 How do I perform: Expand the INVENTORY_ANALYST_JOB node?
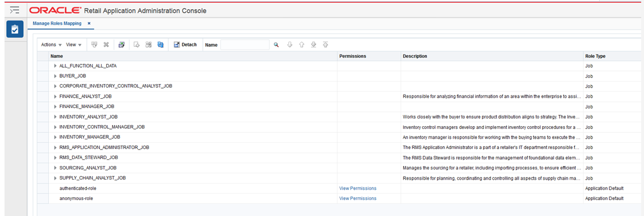pyautogui.click(x=55, y=117)
